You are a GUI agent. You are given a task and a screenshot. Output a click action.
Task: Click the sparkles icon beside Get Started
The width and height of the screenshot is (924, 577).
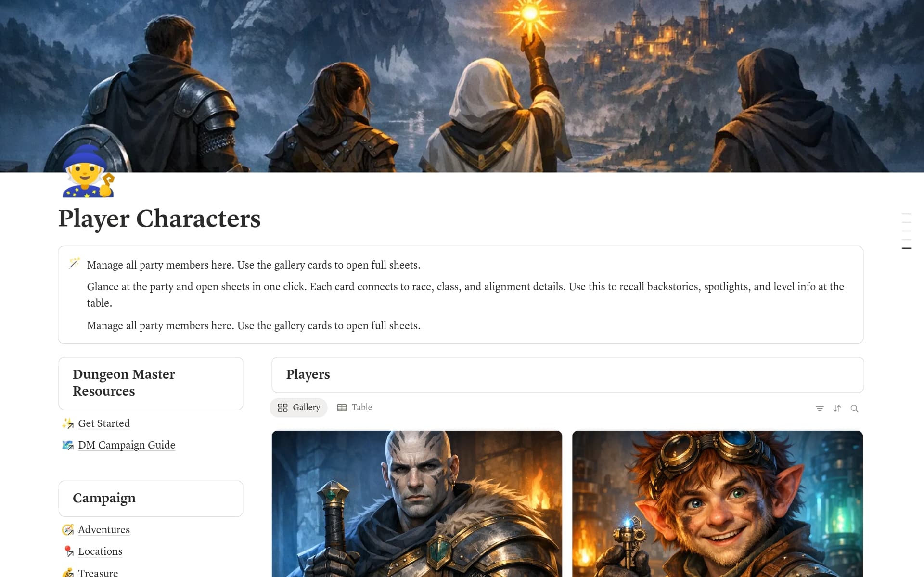click(68, 423)
